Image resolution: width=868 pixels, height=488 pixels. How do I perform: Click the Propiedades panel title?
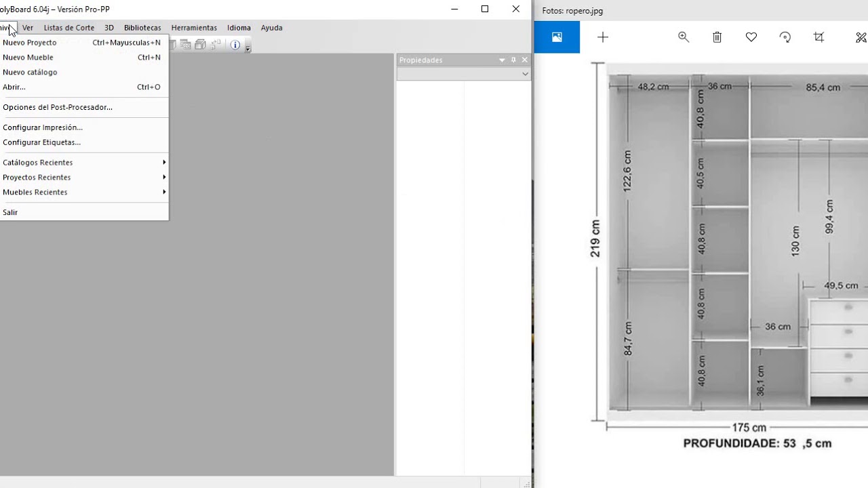pyautogui.click(x=420, y=60)
